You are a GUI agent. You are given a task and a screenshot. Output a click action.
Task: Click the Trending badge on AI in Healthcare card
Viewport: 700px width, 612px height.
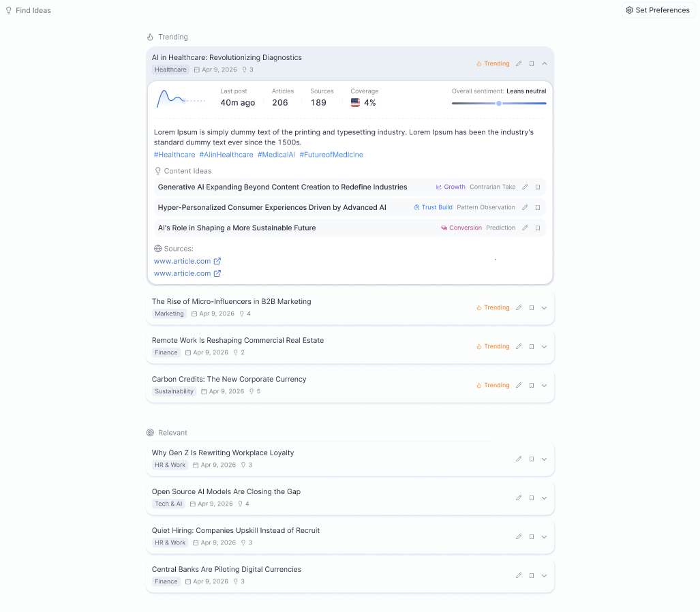(493, 63)
